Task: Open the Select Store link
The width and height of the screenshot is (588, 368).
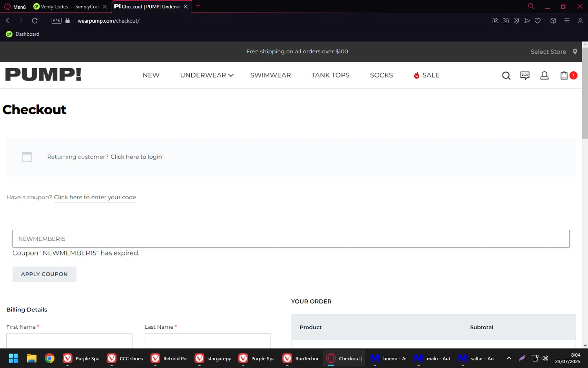Action: point(548,51)
